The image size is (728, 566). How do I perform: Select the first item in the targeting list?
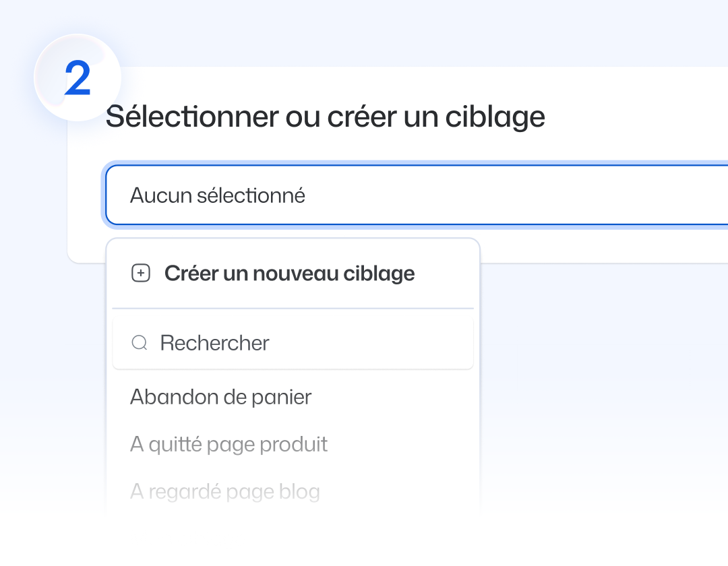(x=220, y=397)
